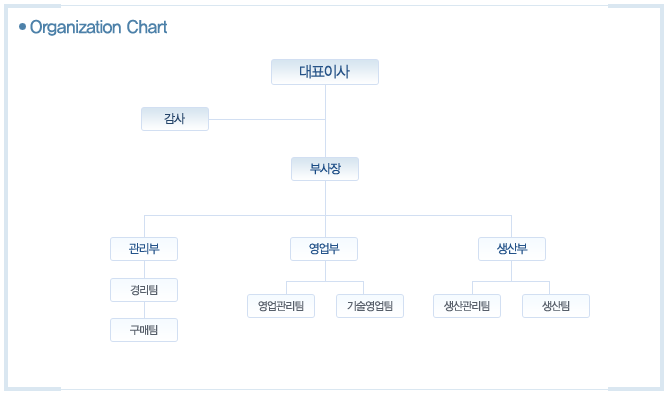This screenshot has width=669, height=396.
Task: Click the 생산관리팀 box
Action: (x=467, y=306)
